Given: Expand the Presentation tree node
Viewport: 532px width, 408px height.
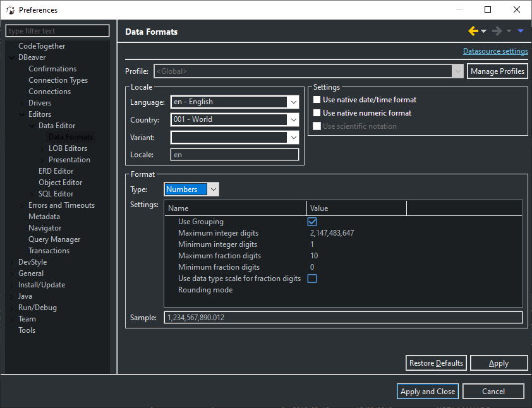Looking at the screenshot, I should 42,160.
